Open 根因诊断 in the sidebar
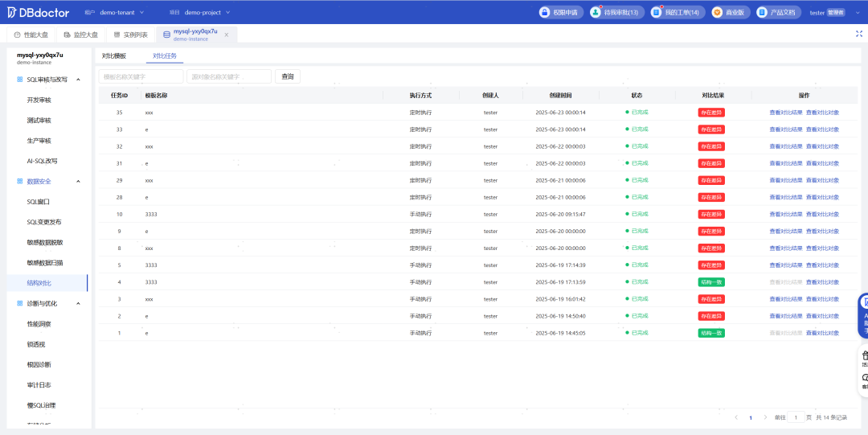 [x=39, y=364]
